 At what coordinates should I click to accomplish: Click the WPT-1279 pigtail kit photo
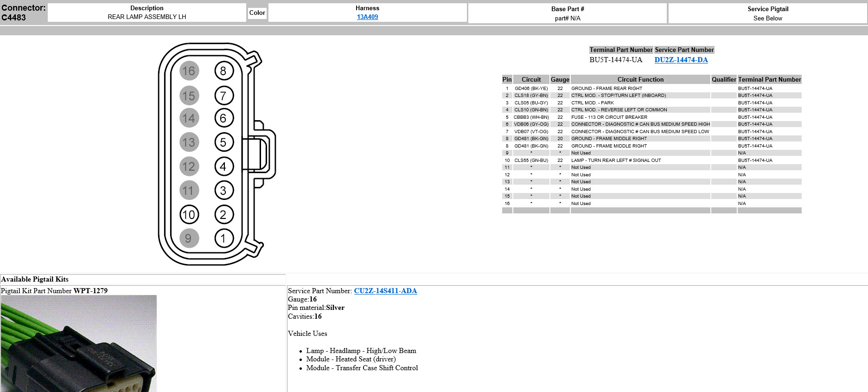[x=78, y=343]
